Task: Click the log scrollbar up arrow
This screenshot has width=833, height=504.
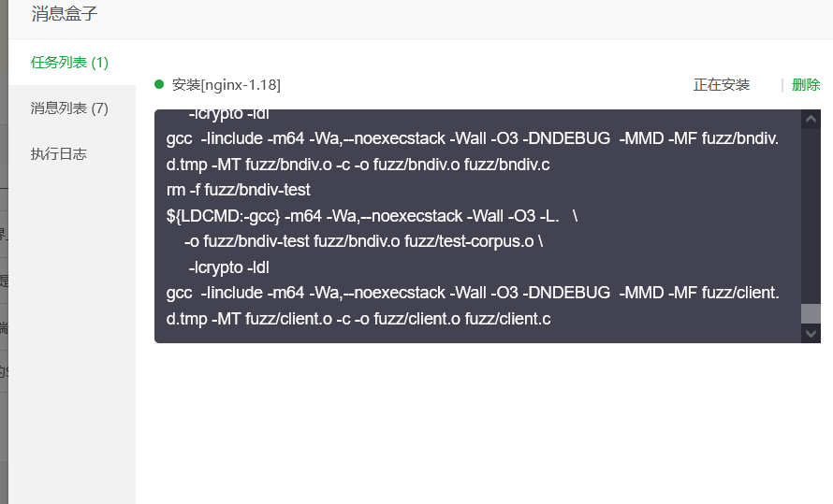Action: (x=811, y=119)
